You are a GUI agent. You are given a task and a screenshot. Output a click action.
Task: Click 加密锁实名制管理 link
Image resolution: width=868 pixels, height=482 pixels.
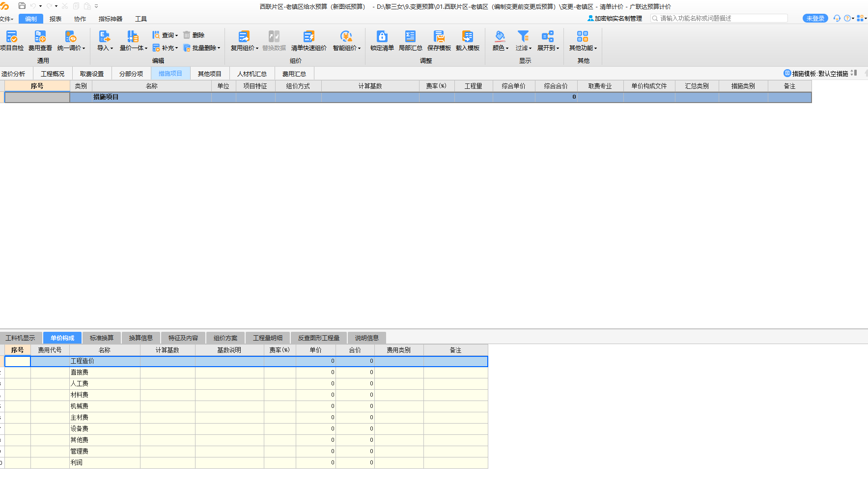tap(615, 18)
